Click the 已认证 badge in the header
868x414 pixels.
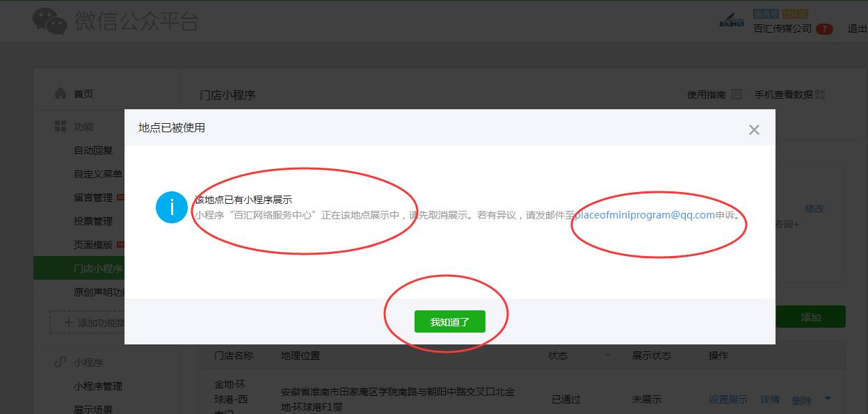pos(795,13)
